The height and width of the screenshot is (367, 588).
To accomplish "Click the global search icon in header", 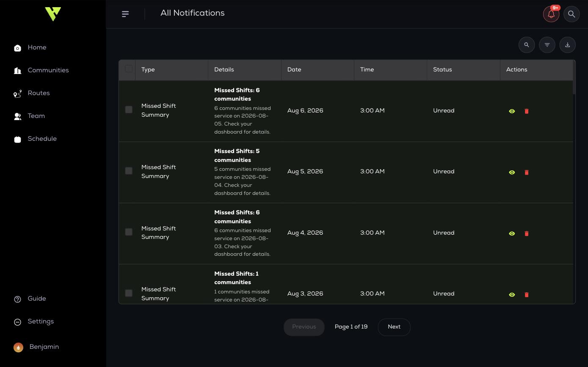I will tap(571, 14).
